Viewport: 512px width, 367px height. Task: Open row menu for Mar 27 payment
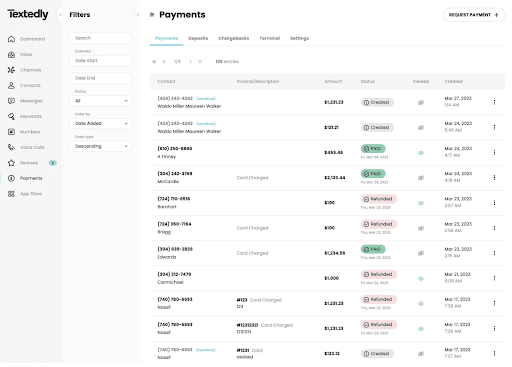(494, 102)
